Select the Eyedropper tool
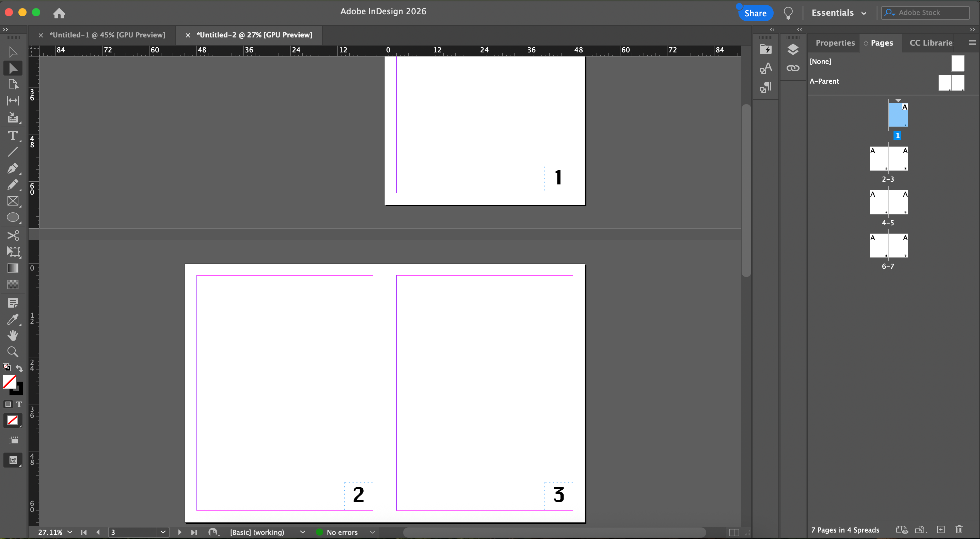Image resolution: width=980 pixels, height=539 pixels. (13, 319)
